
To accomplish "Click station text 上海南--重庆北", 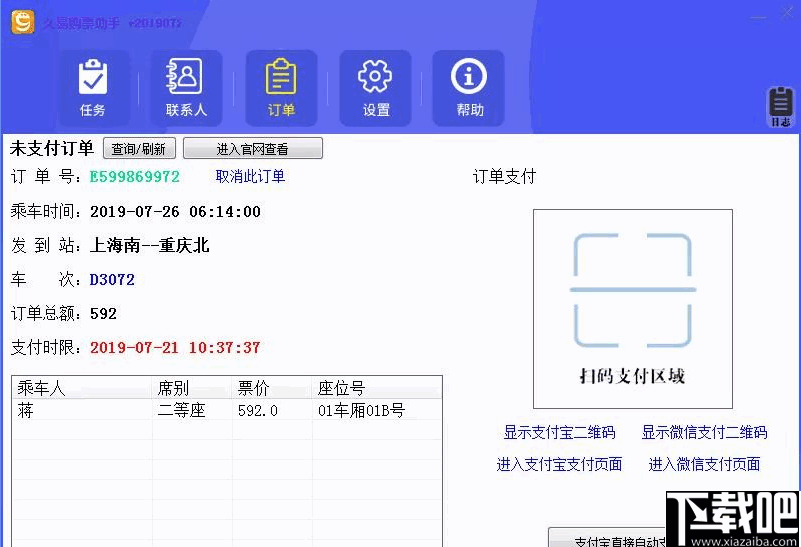I will pyautogui.click(x=150, y=246).
